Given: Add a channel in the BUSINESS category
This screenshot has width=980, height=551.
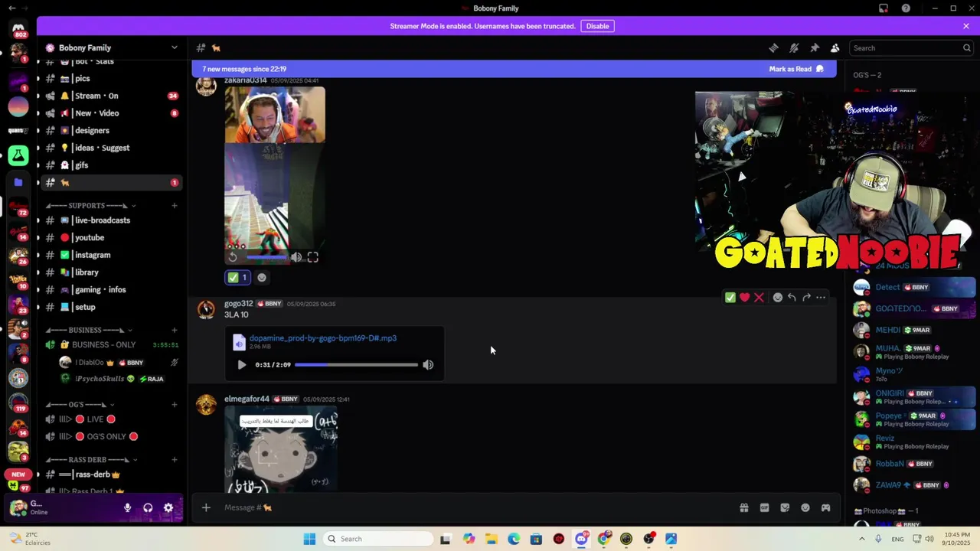Looking at the screenshot, I should (175, 330).
